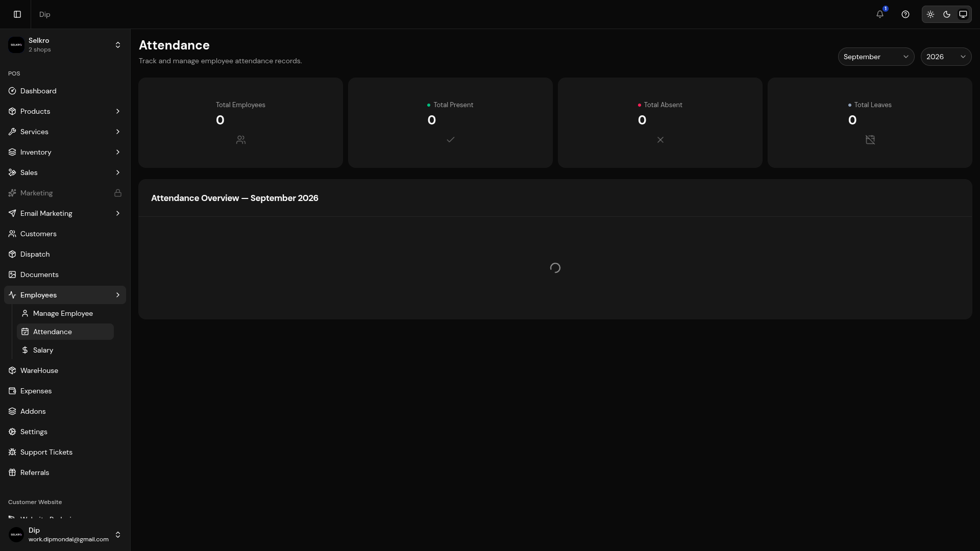Switch to light theme
The height and width of the screenshot is (551, 980).
click(930, 14)
